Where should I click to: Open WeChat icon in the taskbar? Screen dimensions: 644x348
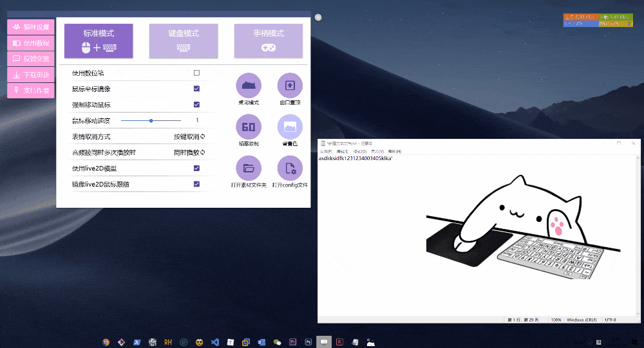point(278,342)
